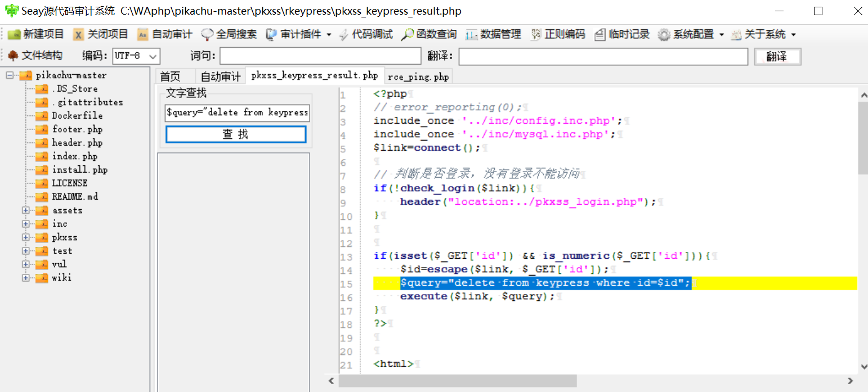Image resolution: width=868 pixels, height=392 pixels.
Task: Select the .DS_Store file icon
Action: point(42,89)
